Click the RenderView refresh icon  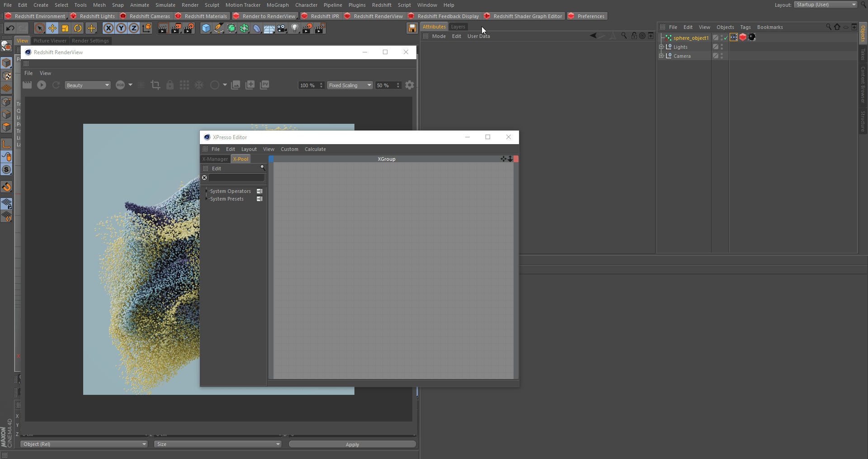click(x=56, y=85)
